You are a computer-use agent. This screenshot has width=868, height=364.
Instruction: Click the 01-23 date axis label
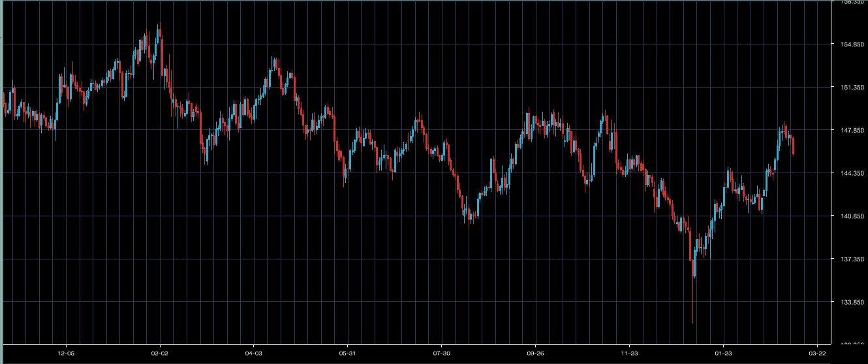[724, 353]
